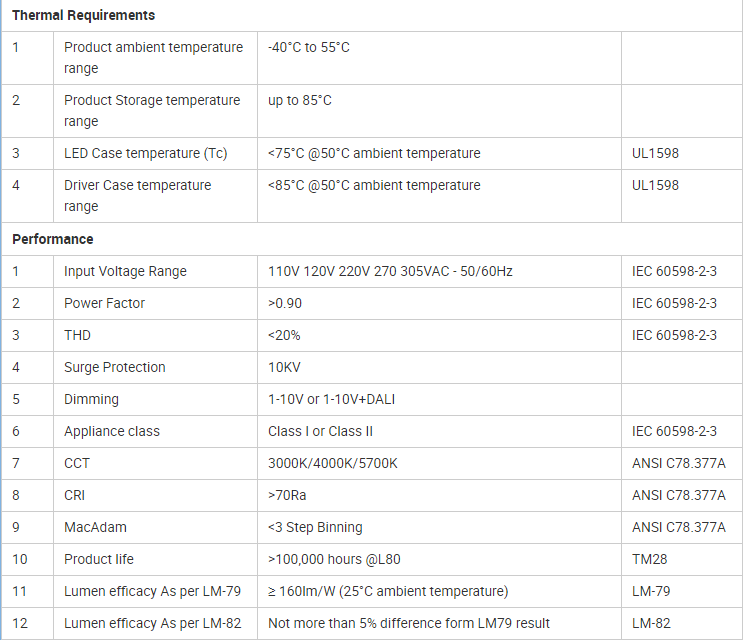
Task: Click the Power Factor ">0.90" value
Action: pyautogui.click(x=284, y=303)
